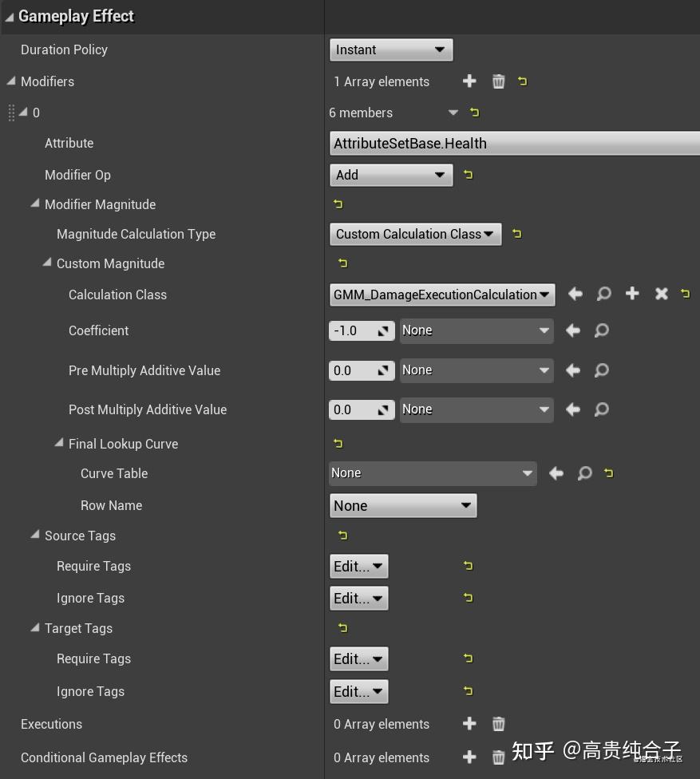
Task: Reset Custom Magnitude to default
Action: [342, 263]
